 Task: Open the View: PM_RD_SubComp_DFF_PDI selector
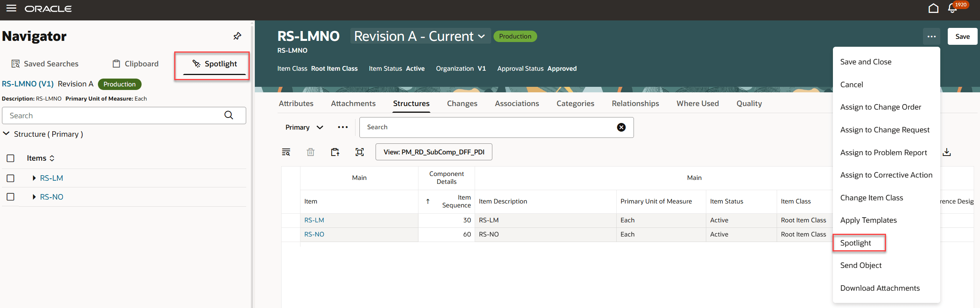coord(434,152)
